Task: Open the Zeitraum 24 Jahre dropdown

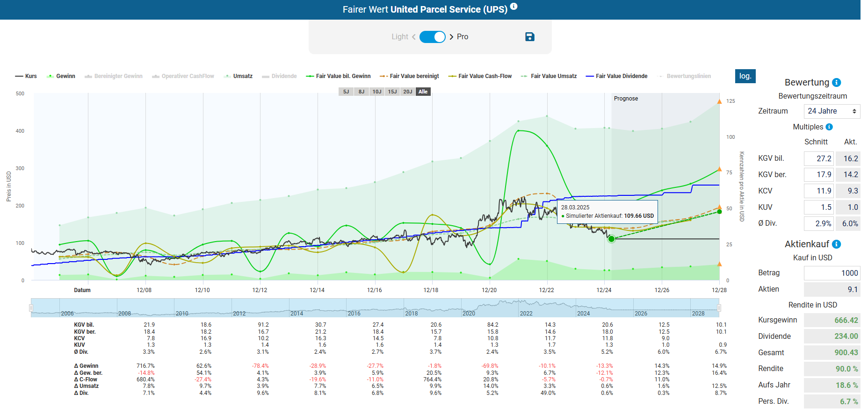Action: pyautogui.click(x=832, y=111)
